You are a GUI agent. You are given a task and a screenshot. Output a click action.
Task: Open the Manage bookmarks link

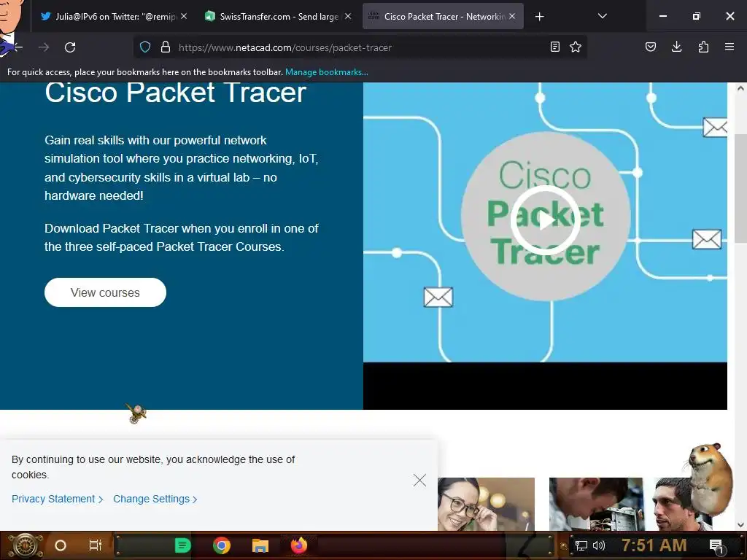tap(326, 72)
